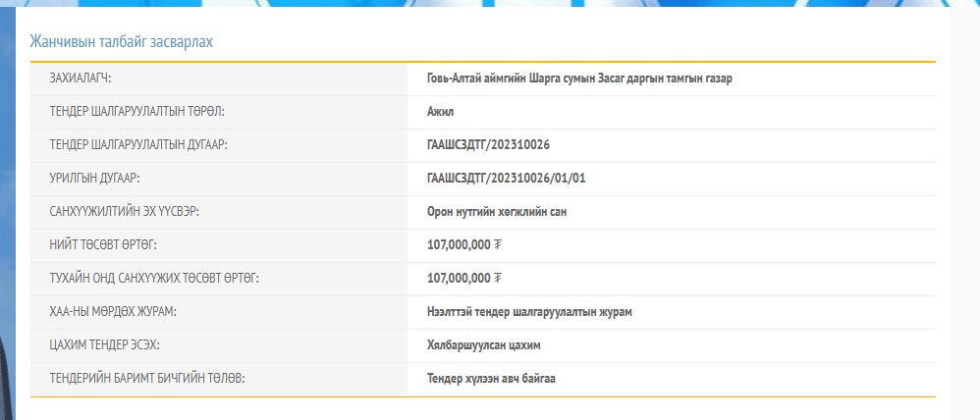Select 'Орон нутгийн хөгжлийн сан' funding source
This screenshot has height=420, width=980.
(x=497, y=212)
